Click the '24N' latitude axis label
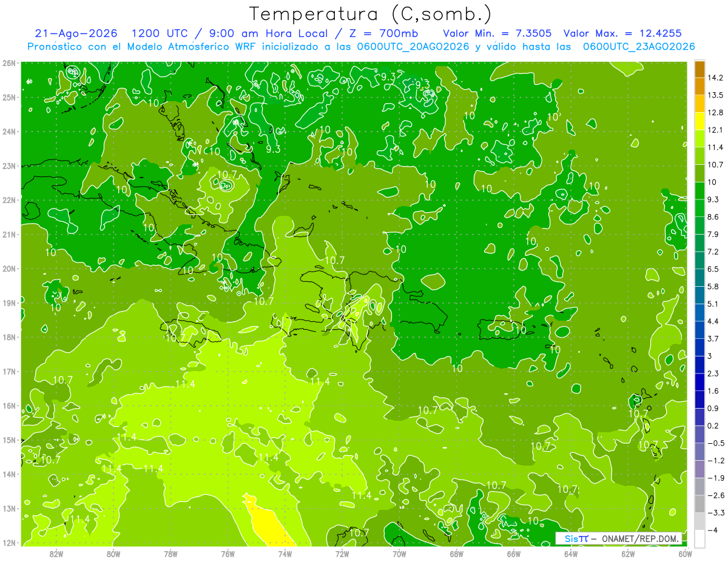The width and height of the screenshot is (728, 562). [9, 132]
